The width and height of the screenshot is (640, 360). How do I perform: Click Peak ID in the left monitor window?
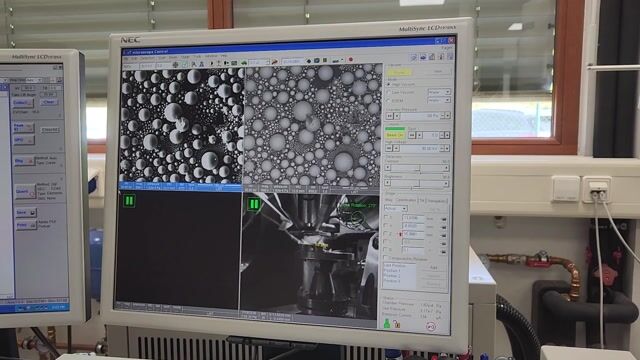click(23, 127)
